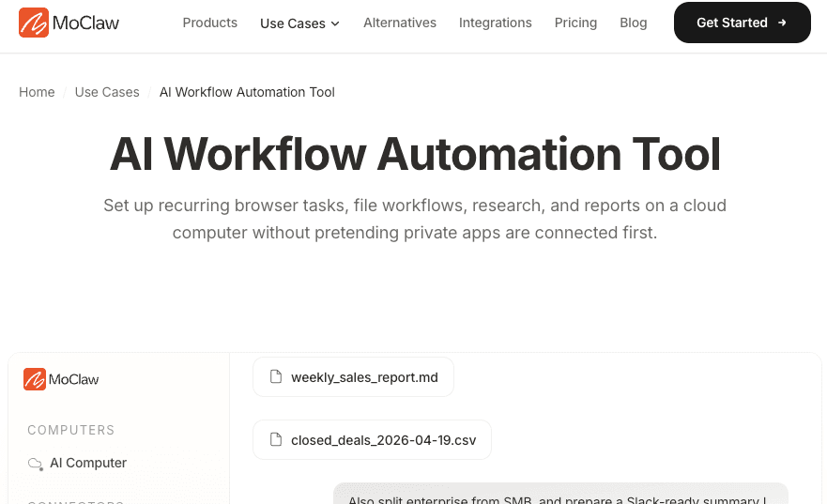Click the message starting "Also split enterprise"
This screenshot has width=827, height=504.
coord(560,495)
